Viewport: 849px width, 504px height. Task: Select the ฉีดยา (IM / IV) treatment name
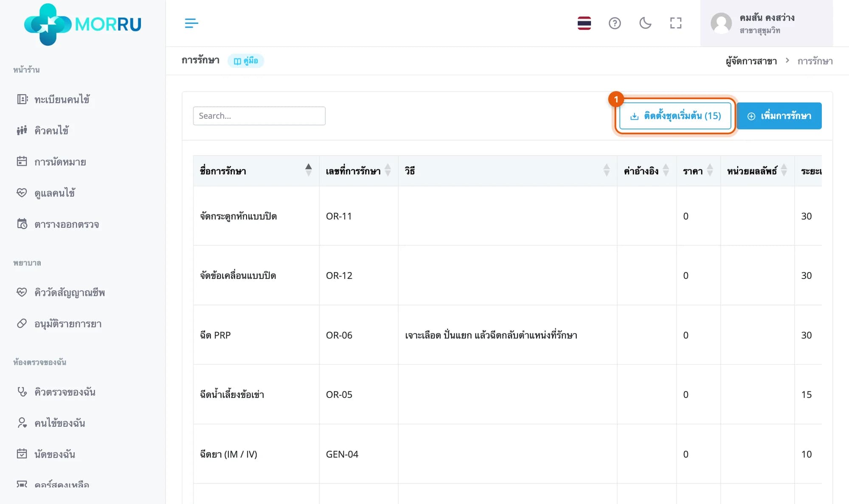(228, 454)
